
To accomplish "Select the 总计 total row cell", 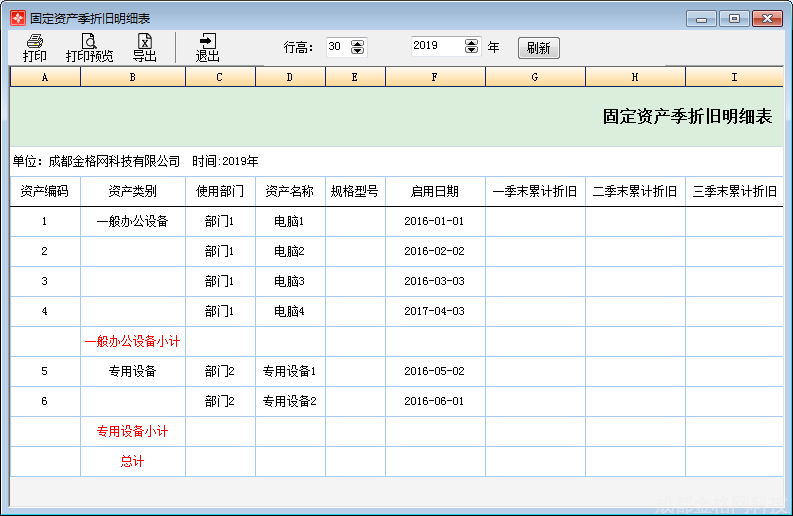I will tap(132, 462).
